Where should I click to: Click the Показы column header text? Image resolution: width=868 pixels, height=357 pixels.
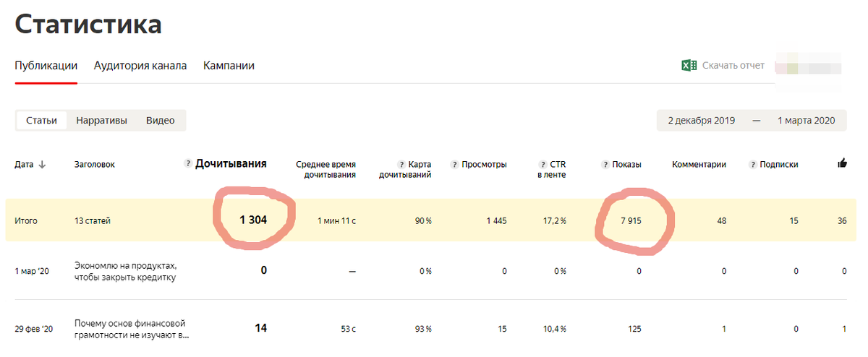(x=627, y=164)
